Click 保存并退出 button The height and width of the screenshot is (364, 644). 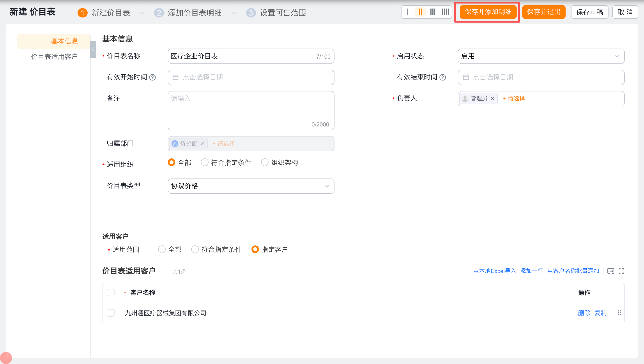544,12
